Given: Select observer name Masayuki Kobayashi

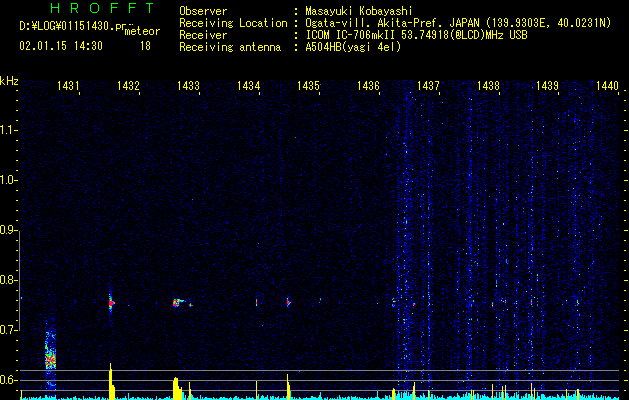Looking at the screenshot, I should pos(359,11).
